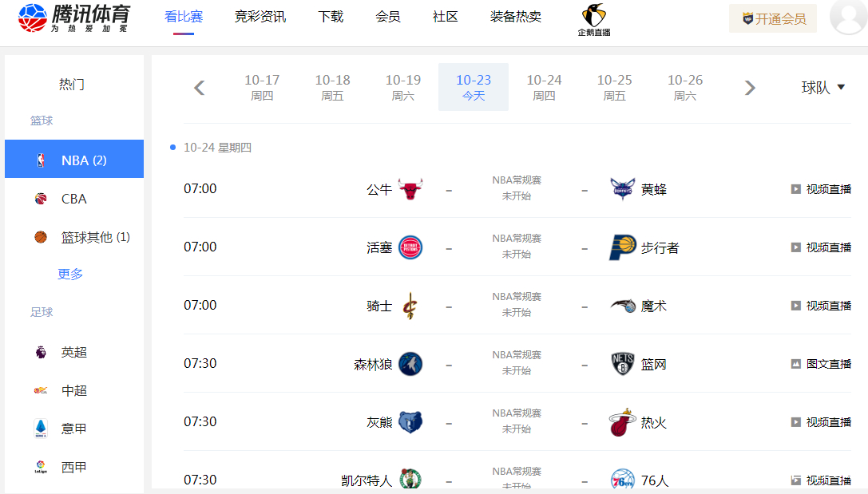Click the 骑士 Cavaliers team logo
Image resolution: width=868 pixels, height=494 pixels.
(410, 306)
